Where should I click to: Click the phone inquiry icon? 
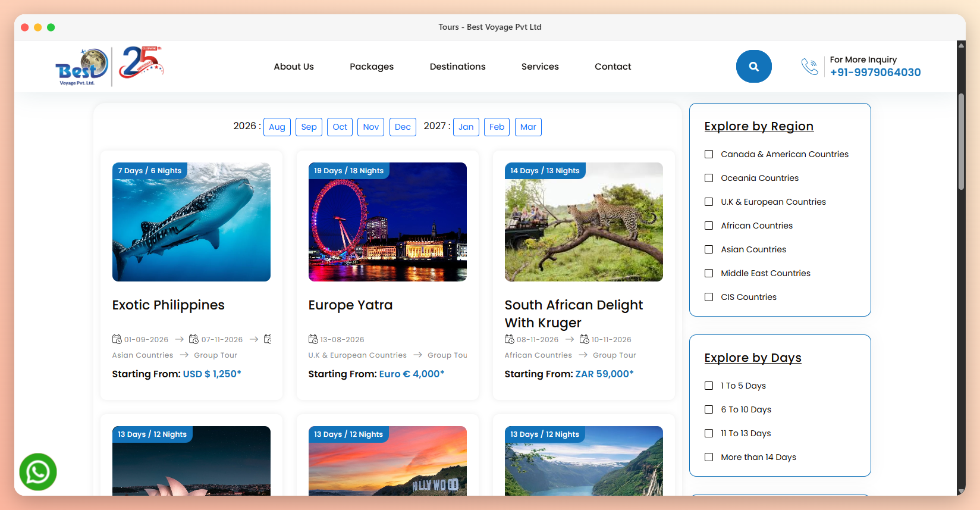[x=809, y=66]
